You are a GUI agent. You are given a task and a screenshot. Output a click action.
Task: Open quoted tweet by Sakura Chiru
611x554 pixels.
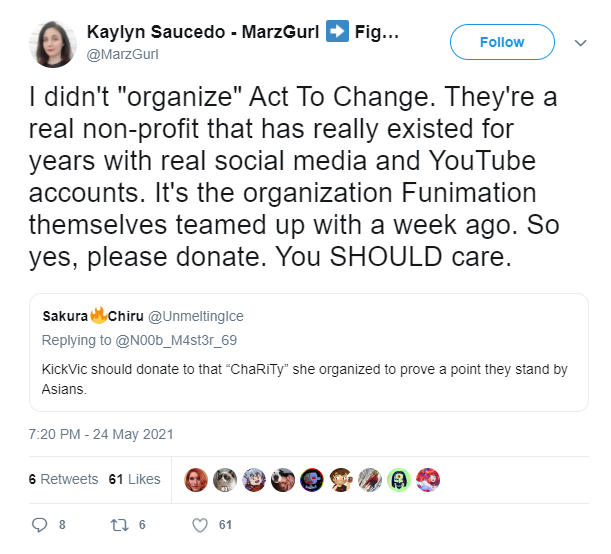pyautogui.click(x=309, y=353)
